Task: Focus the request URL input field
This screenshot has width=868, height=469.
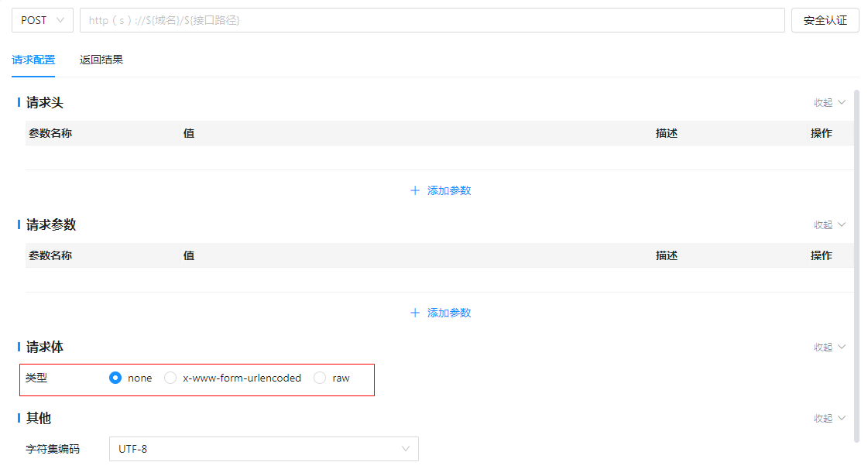Action: click(x=432, y=20)
